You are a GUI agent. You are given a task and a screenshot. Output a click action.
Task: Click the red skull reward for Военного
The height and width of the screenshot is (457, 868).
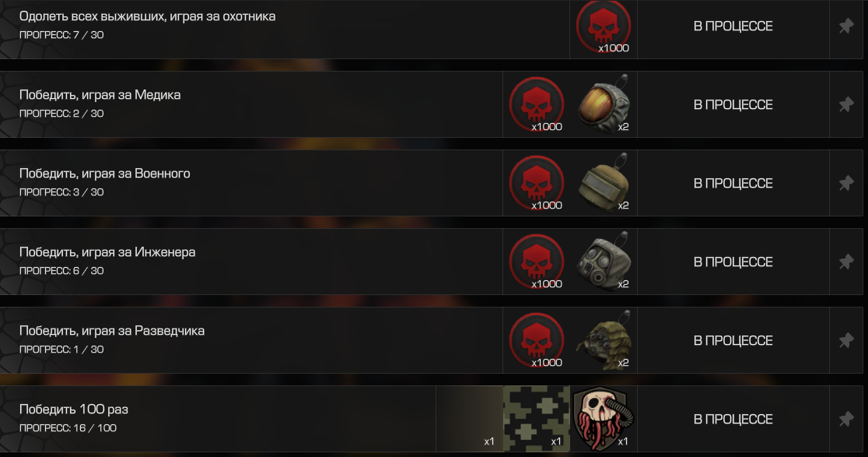point(537,183)
